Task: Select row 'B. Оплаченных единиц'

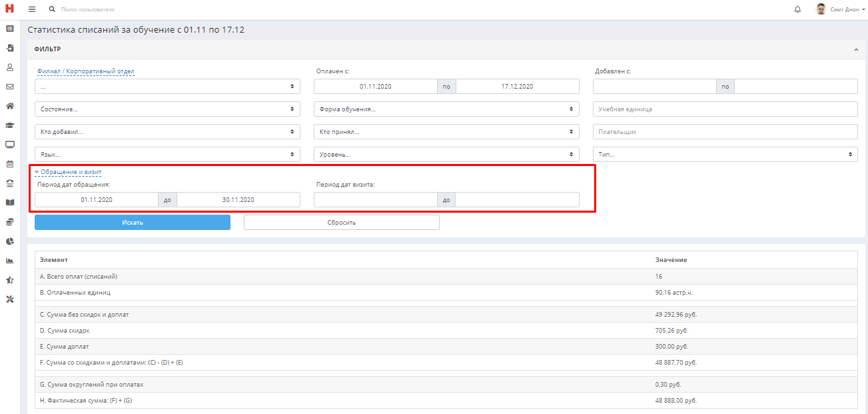Action: (x=446, y=292)
